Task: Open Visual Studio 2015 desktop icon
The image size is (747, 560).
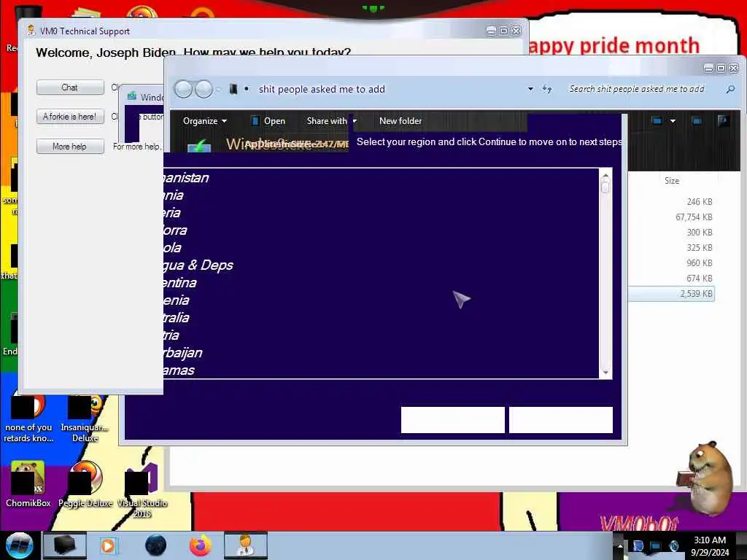Action: 142,489
